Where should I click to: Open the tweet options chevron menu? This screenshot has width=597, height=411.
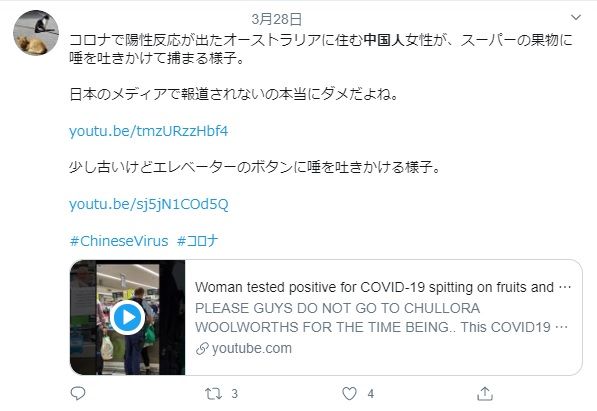click(x=576, y=18)
